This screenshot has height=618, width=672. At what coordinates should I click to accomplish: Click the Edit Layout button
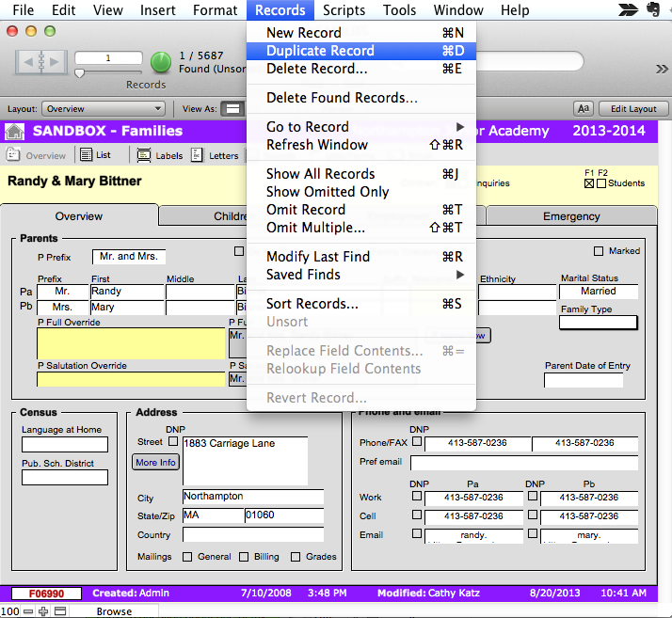click(x=632, y=109)
